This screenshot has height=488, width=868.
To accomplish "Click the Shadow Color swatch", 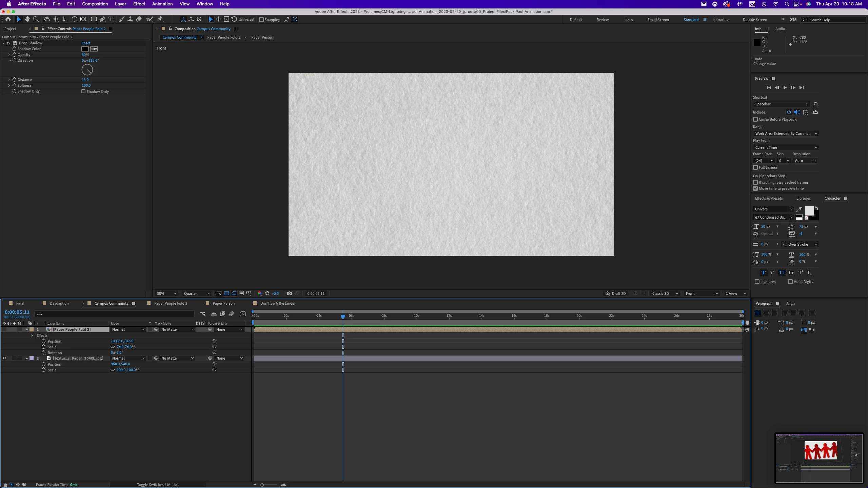I will (x=85, y=49).
